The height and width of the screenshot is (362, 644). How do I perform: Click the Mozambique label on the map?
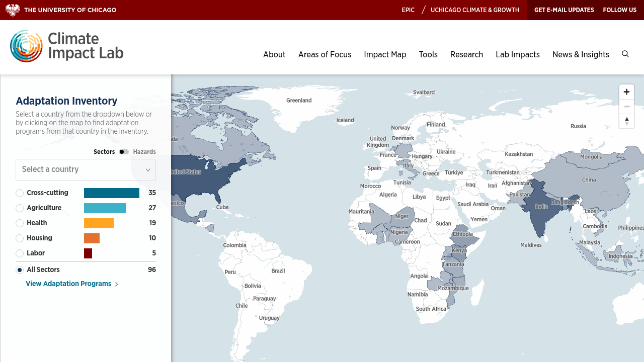[x=453, y=289]
